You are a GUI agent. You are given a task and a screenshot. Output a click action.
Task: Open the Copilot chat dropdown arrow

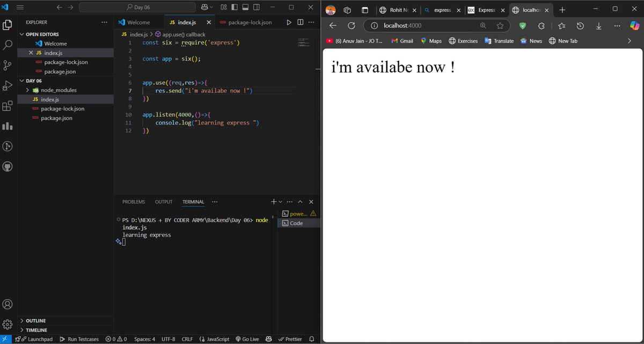pyautogui.click(x=211, y=8)
